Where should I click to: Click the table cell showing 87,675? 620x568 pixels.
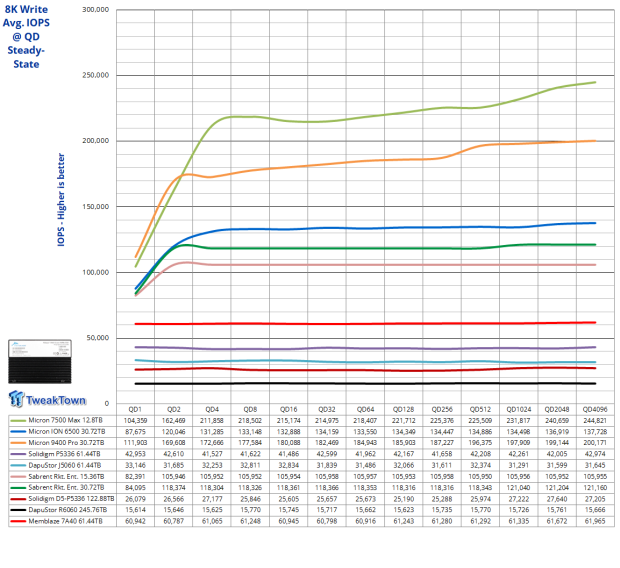click(x=135, y=432)
